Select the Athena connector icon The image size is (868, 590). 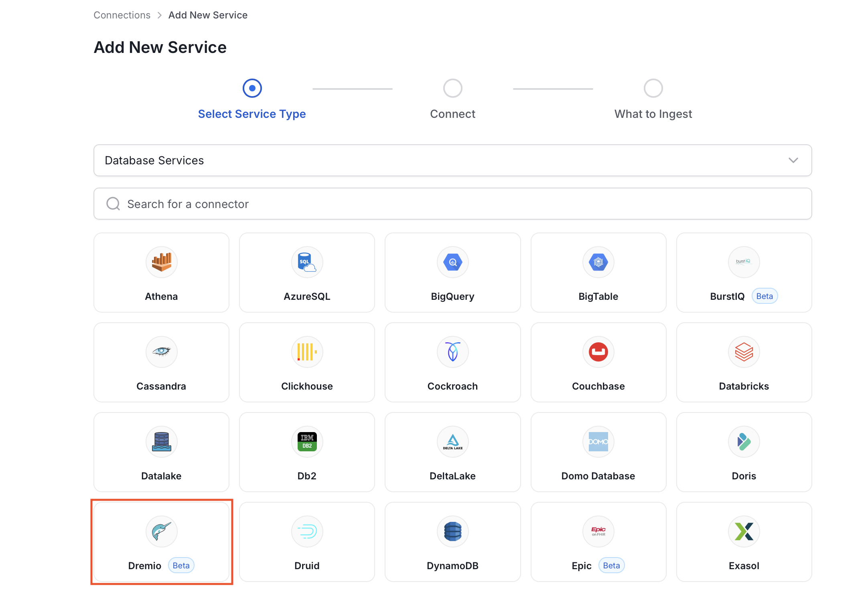point(161,262)
